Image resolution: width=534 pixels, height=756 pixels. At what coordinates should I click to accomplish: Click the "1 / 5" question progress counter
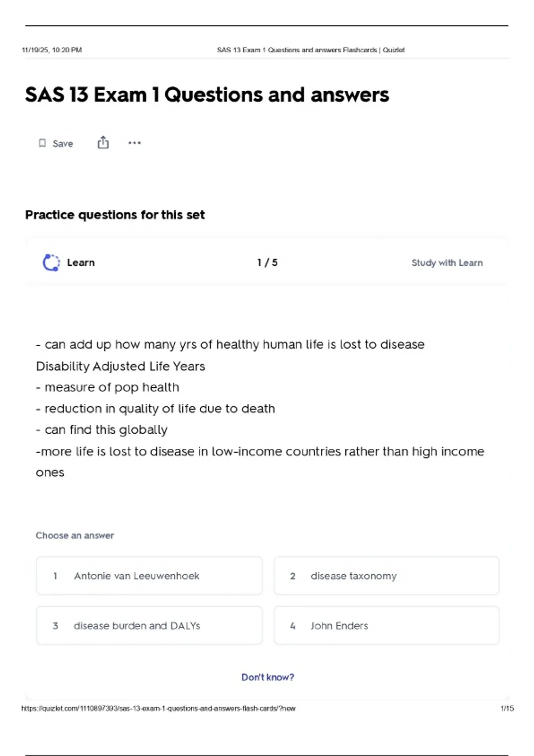pyautogui.click(x=267, y=262)
